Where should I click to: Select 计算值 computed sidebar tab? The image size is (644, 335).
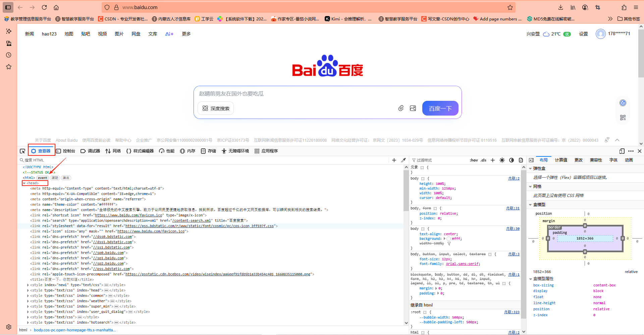click(561, 160)
